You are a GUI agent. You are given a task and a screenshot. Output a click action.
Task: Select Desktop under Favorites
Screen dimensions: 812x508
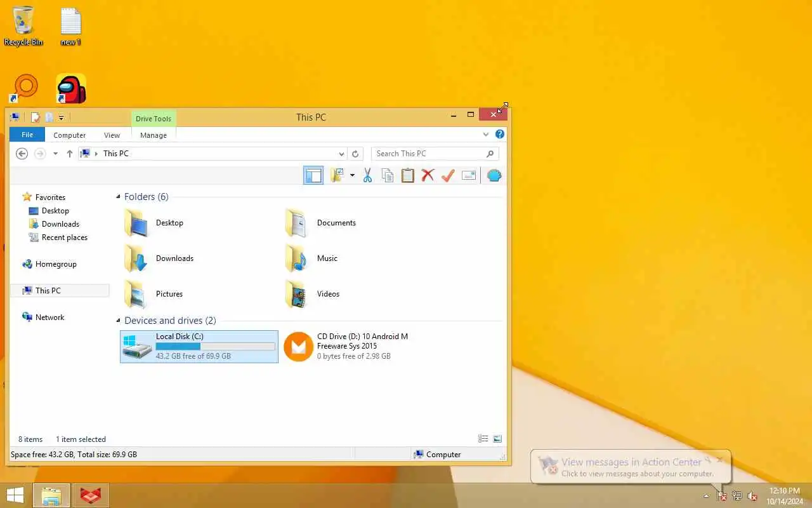[x=55, y=211]
